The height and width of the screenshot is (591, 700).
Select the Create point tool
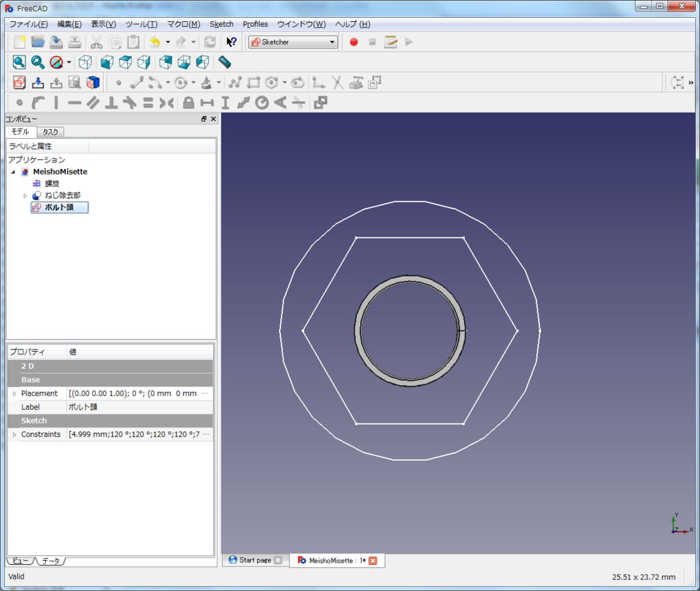click(x=118, y=83)
